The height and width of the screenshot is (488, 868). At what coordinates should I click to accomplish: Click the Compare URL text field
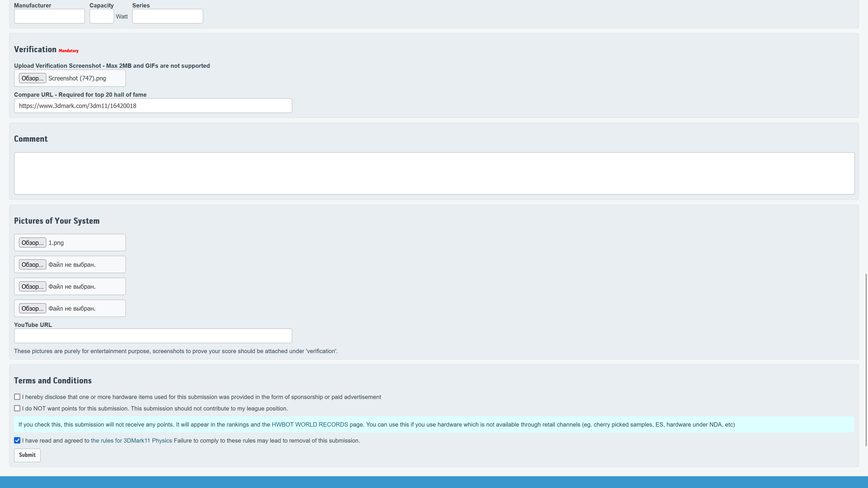click(x=153, y=106)
